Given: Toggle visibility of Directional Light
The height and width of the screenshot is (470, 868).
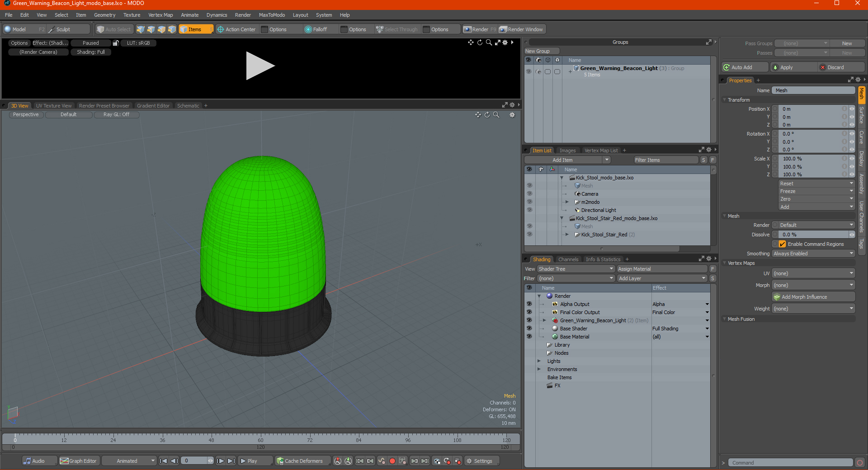Looking at the screenshot, I should [x=529, y=210].
